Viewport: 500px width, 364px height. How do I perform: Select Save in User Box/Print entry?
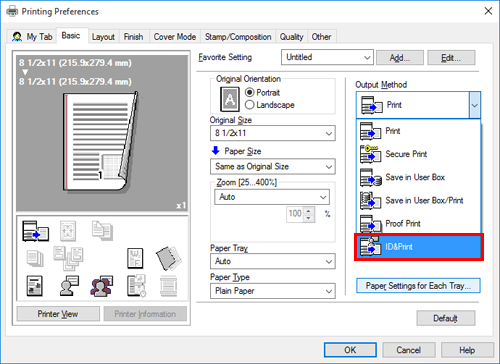tap(419, 201)
